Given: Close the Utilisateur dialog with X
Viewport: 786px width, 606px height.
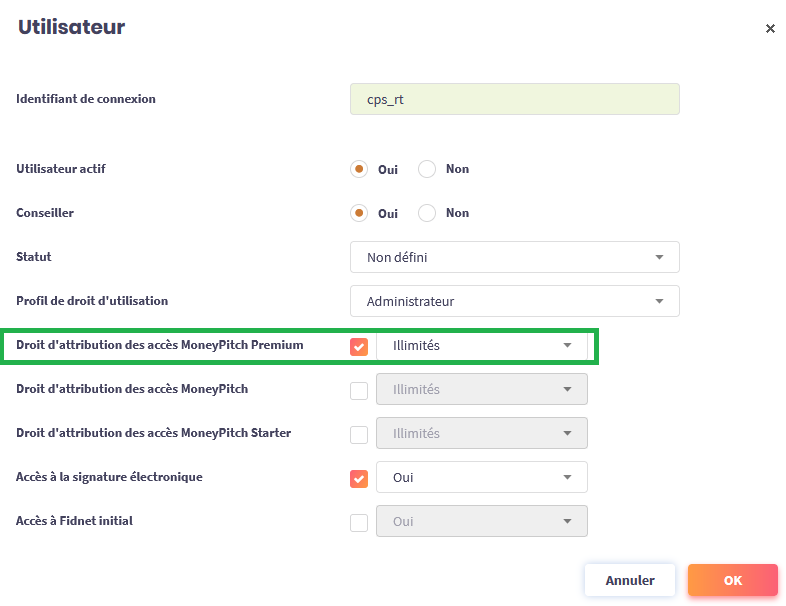Looking at the screenshot, I should pyautogui.click(x=770, y=29).
